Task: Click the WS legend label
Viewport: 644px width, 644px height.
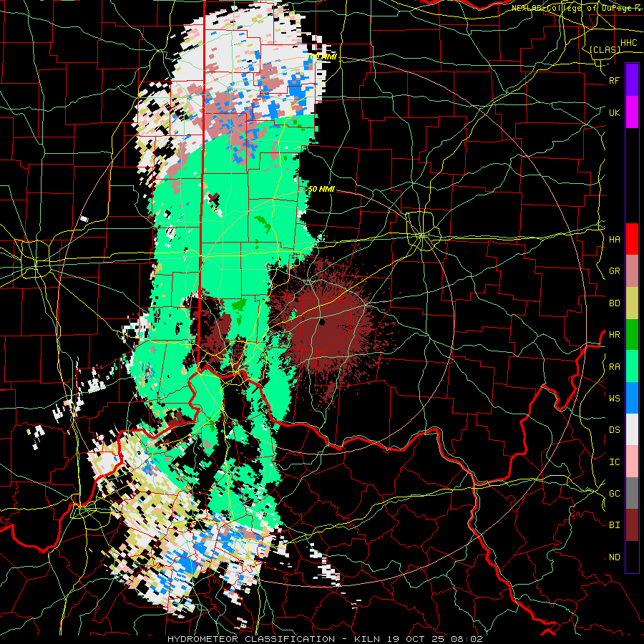Action: pyautogui.click(x=615, y=399)
